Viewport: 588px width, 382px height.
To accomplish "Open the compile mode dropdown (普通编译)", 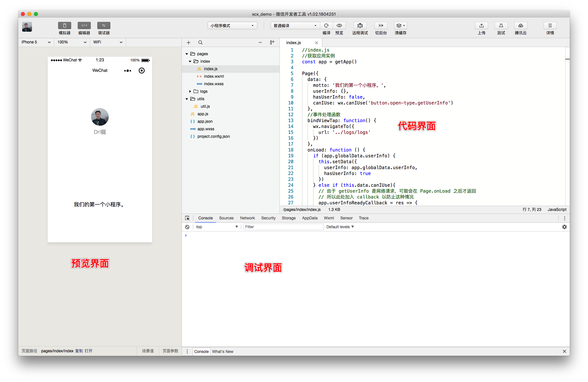I will (x=295, y=25).
